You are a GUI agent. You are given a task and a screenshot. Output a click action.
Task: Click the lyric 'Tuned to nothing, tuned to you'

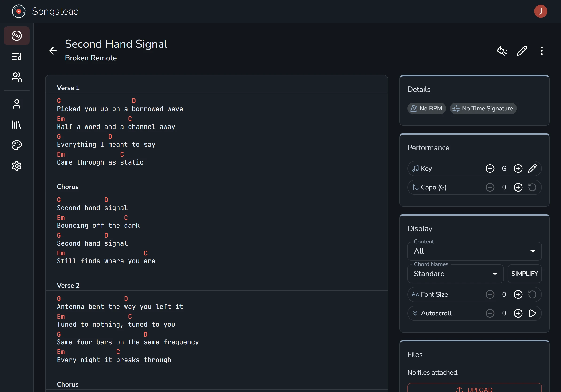click(x=116, y=324)
